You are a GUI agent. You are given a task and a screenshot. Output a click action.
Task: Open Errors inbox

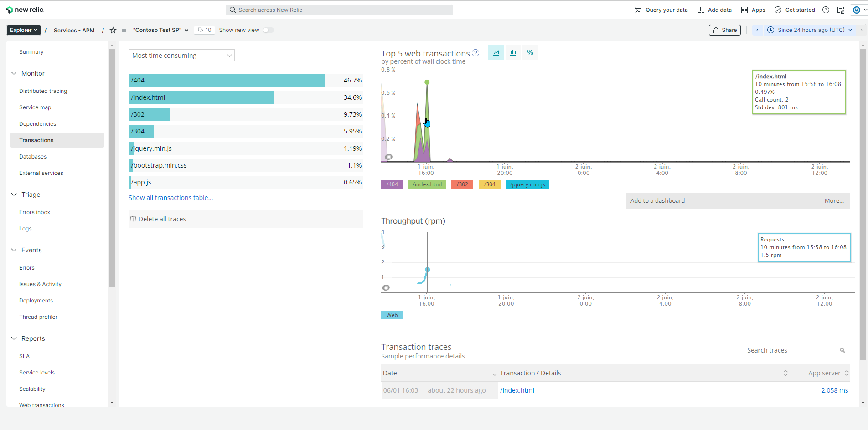tap(35, 212)
